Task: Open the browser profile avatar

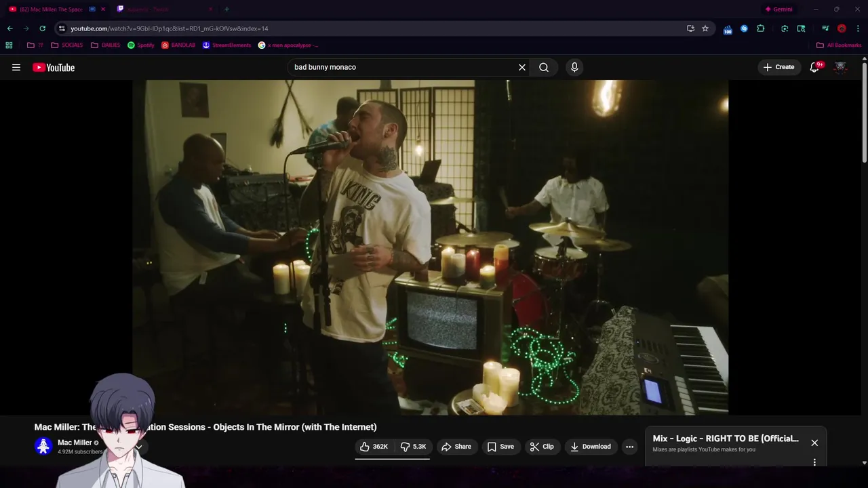Action: (x=842, y=28)
